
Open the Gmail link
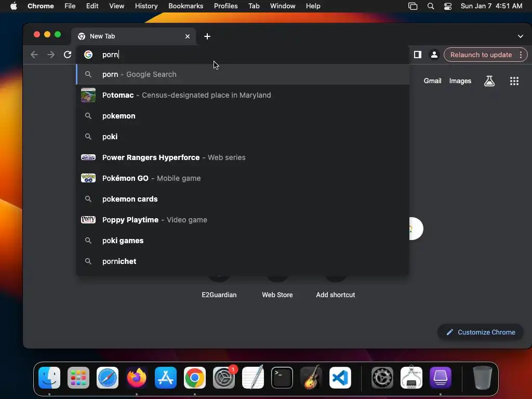(x=432, y=81)
